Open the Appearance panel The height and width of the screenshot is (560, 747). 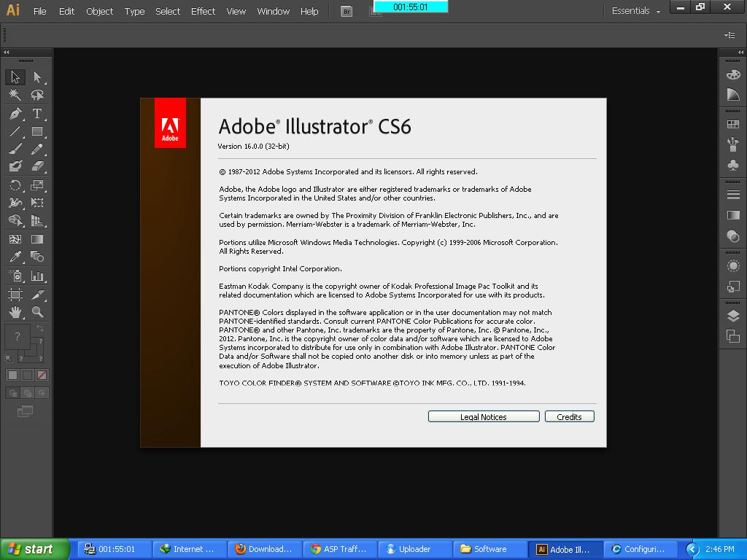click(733, 265)
